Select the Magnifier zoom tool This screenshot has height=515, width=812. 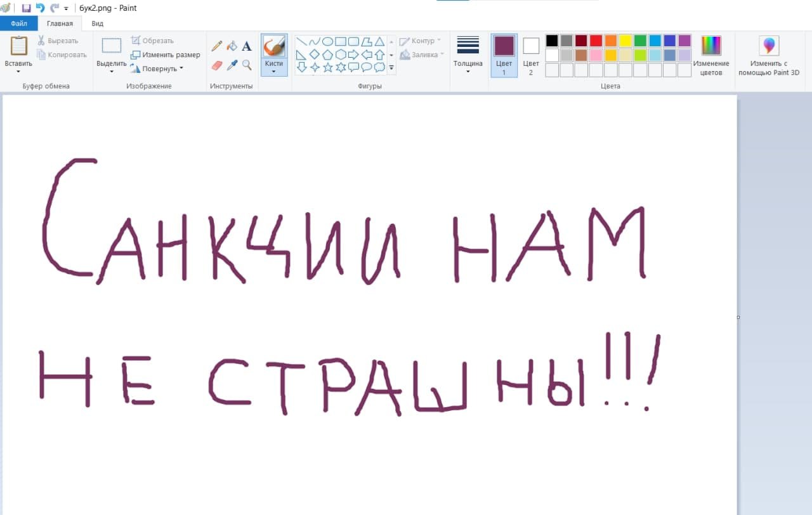click(247, 65)
